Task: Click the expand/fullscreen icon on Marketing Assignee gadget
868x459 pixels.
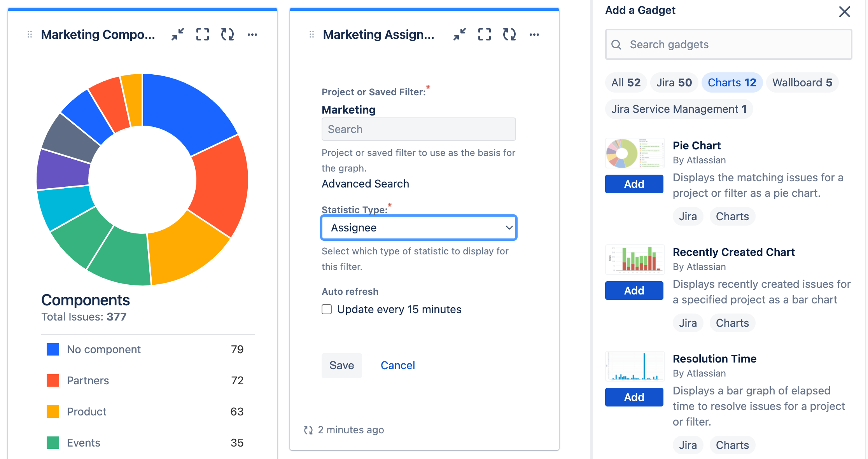Action: (483, 35)
